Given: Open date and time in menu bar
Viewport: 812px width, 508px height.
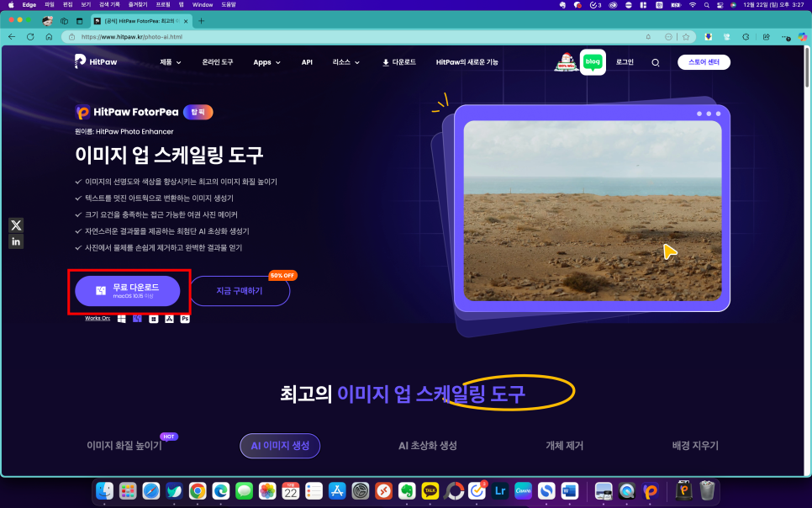Looking at the screenshot, I should point(773,5).
